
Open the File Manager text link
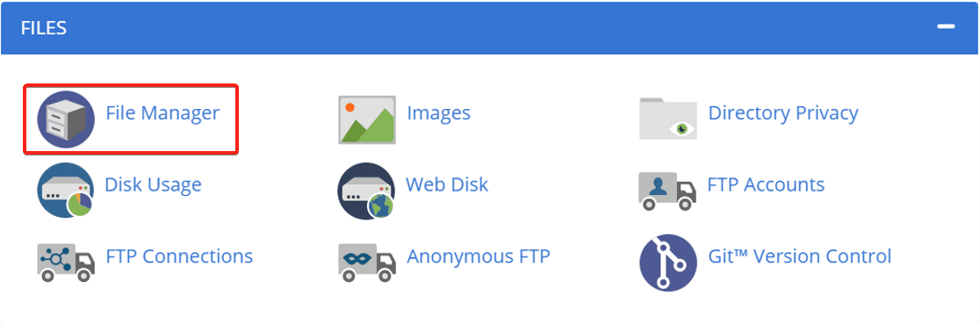coord(162,113)
